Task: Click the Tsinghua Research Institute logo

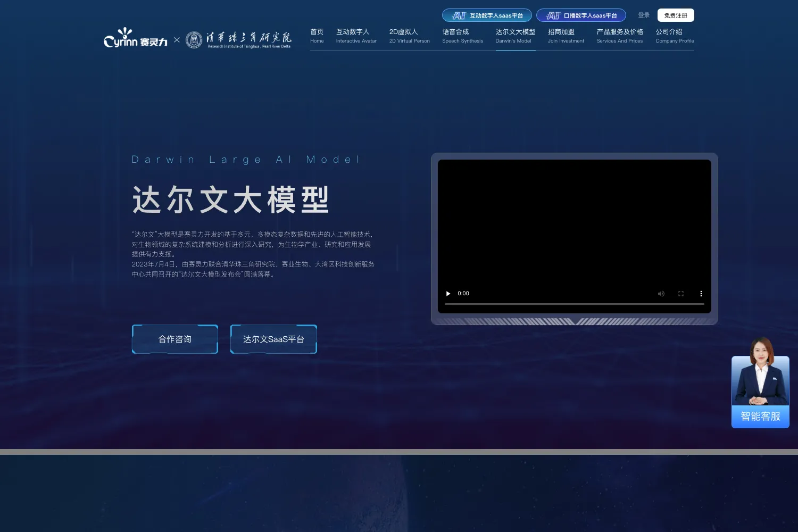Action: point(238,39)
